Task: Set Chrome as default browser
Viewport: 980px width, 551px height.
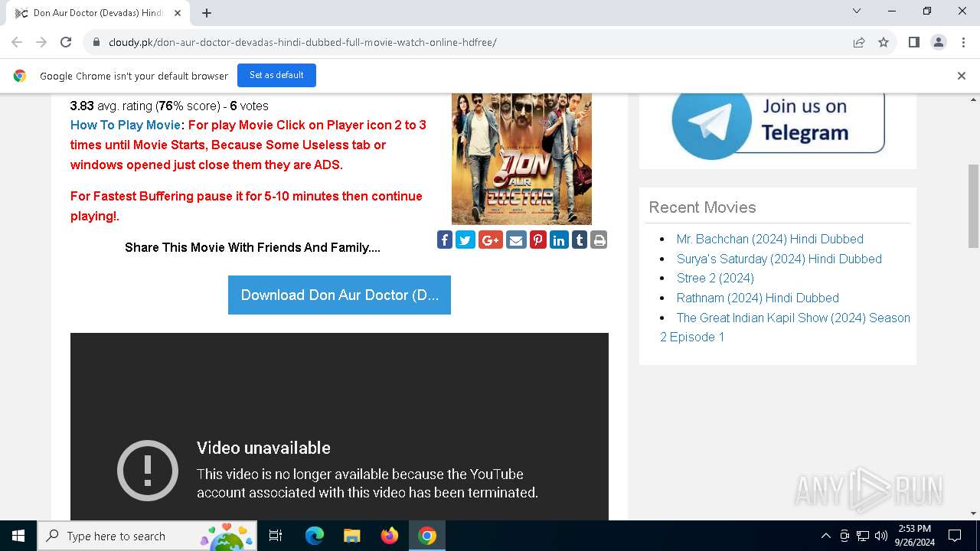Action: point(276,75)
